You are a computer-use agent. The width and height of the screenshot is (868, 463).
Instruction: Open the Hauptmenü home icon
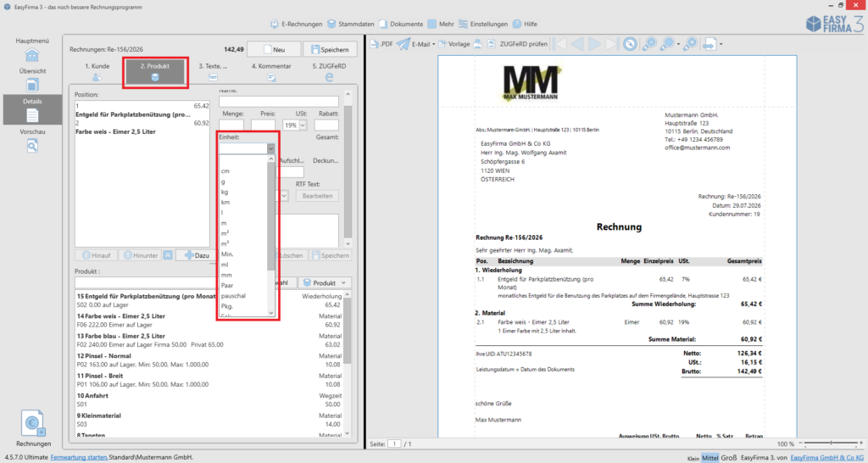click(32, 55)
